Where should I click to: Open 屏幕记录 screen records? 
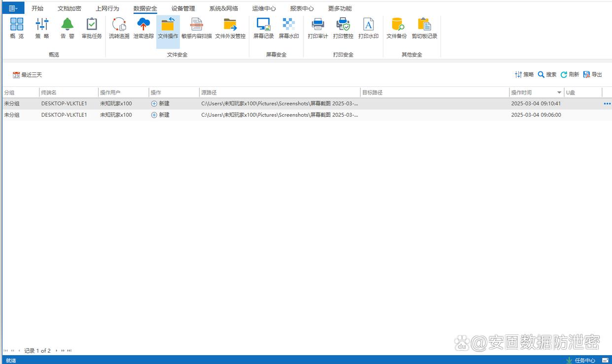coord(264,28)
